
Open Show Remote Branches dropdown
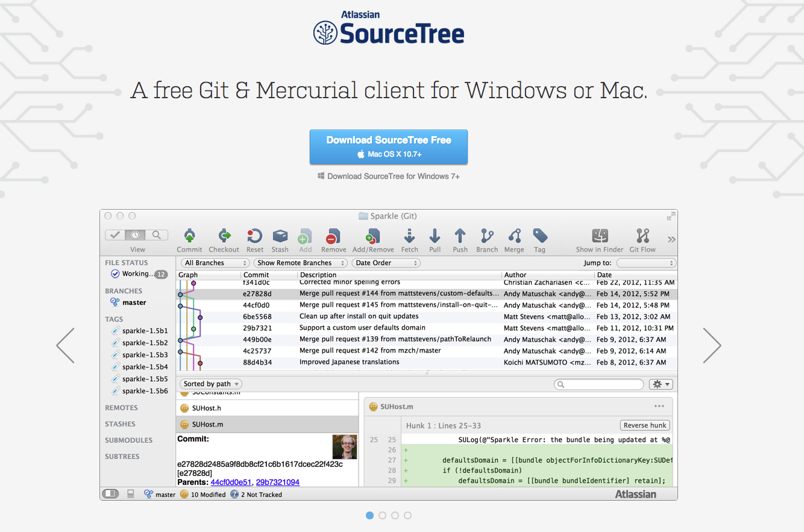pyautogui.click(x=301, y=263)
